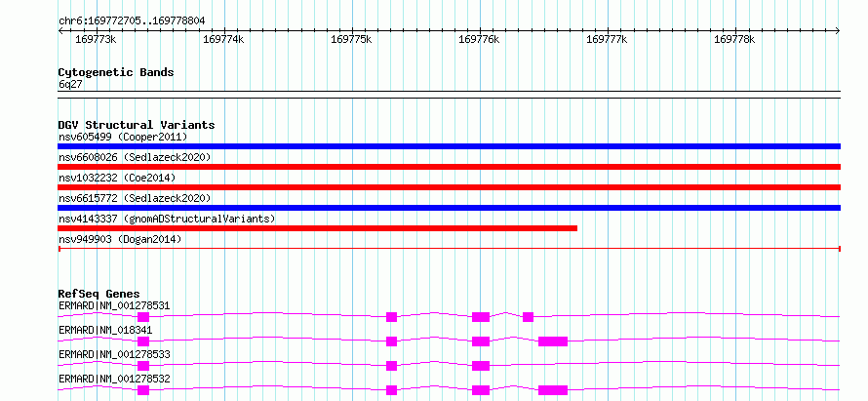Viewport: 868px width, 401px height.
Task: Select the blue nsv605499 variant bar
Action: click(x=449, y=146)
